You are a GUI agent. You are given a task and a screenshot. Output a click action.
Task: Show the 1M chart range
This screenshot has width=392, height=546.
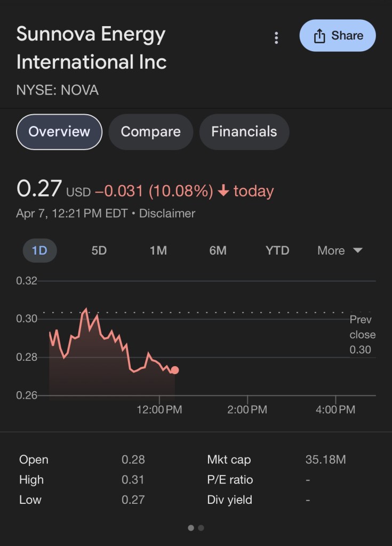point(158,250)
